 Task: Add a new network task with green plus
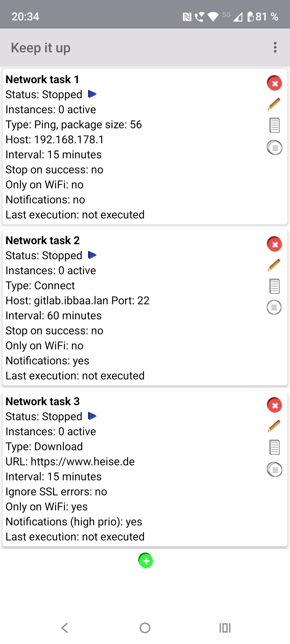click(146, 561)
